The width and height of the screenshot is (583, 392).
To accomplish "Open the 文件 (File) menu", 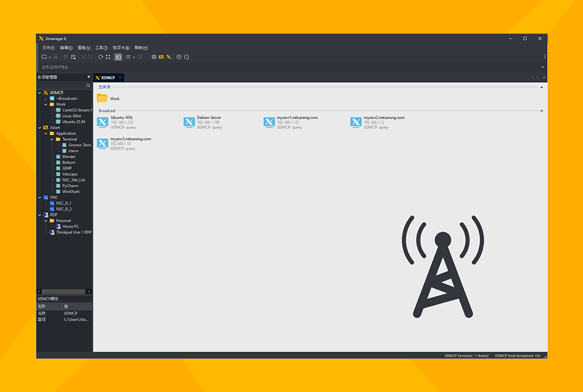I will (x=48, y=48).
